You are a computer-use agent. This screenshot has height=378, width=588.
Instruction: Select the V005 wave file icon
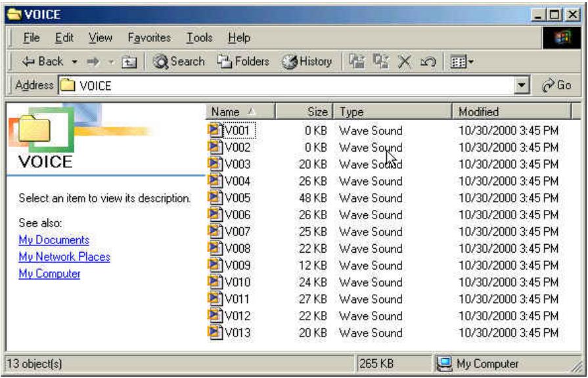(x=214, y=198)
